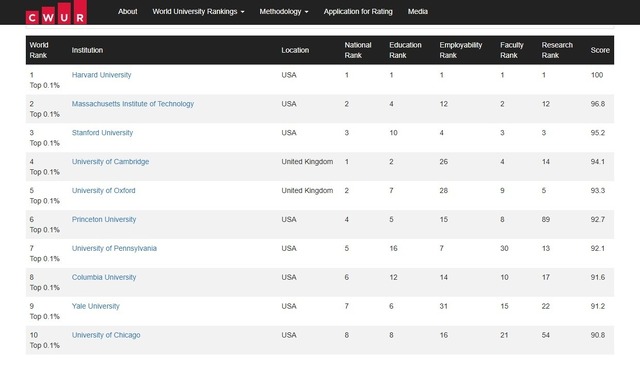
Task: Open Yale University link
Action: 96,306
